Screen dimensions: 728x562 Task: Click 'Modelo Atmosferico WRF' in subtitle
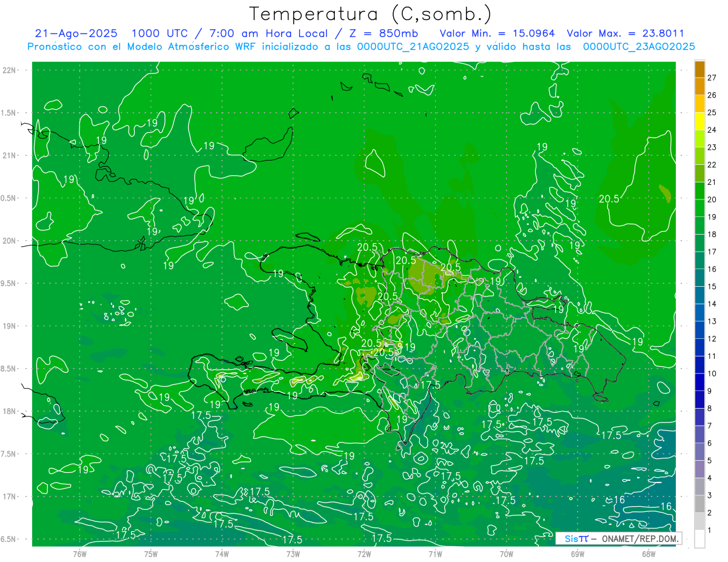coord(192,47)
